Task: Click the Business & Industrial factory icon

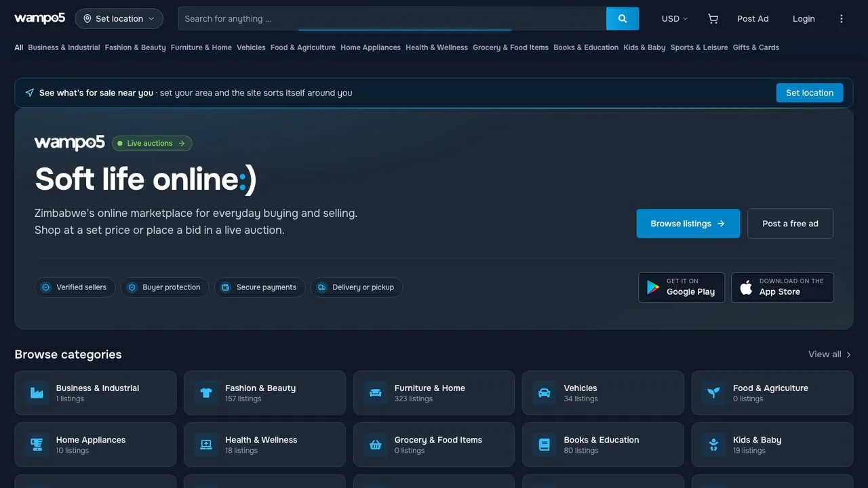Action: click(x=37, y=393)
